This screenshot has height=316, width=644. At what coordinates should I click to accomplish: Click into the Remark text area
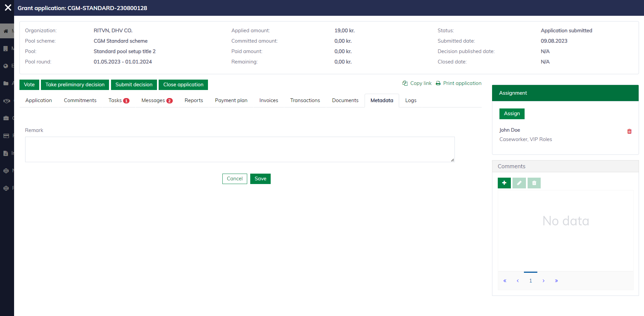pyautogui.click(x=239, y=149)
